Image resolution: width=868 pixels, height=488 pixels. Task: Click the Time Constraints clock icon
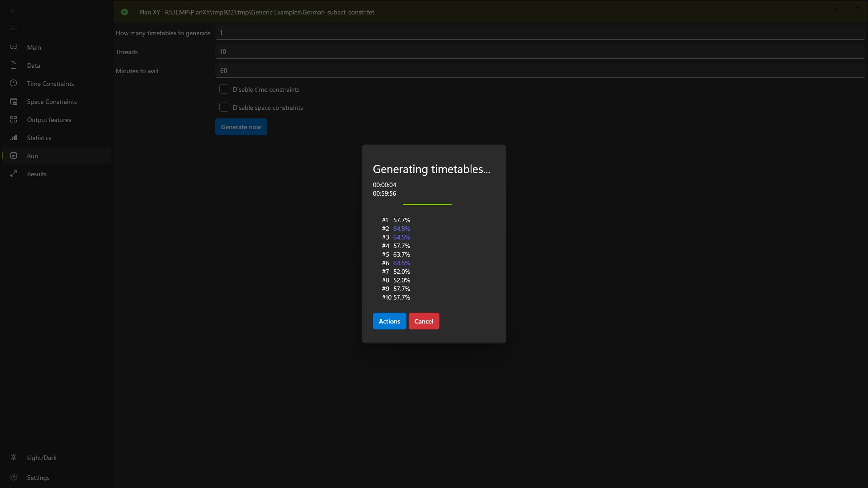coord(14,83)
